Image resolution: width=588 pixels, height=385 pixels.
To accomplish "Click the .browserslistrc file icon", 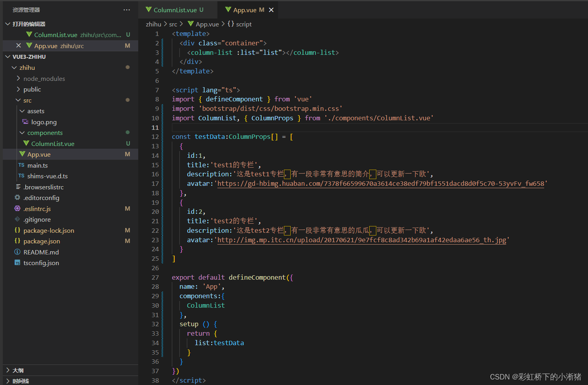I will tap(18, 187).
